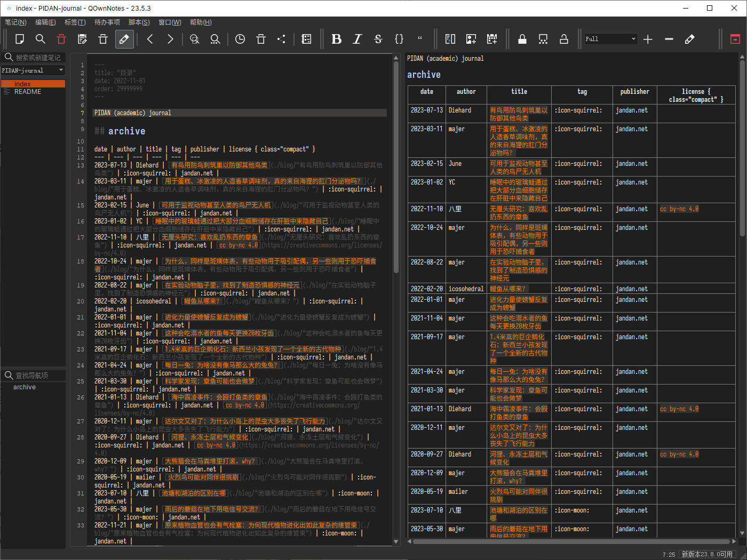Click the author cell icosohedral in preview

coord(466,289)
